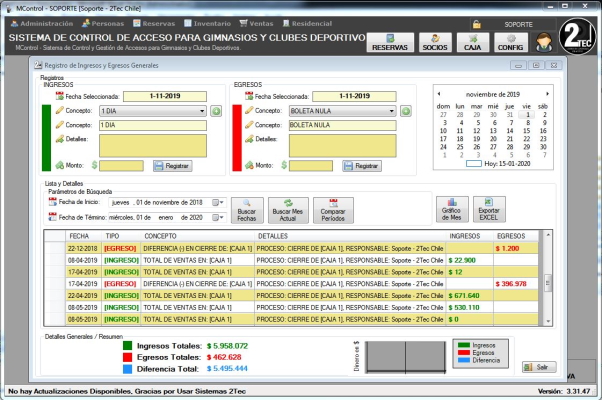Select the row with ingreso $ 22.900
Image resolution: width=602 pixels, height=400 pixels.
tap(291, 260)
